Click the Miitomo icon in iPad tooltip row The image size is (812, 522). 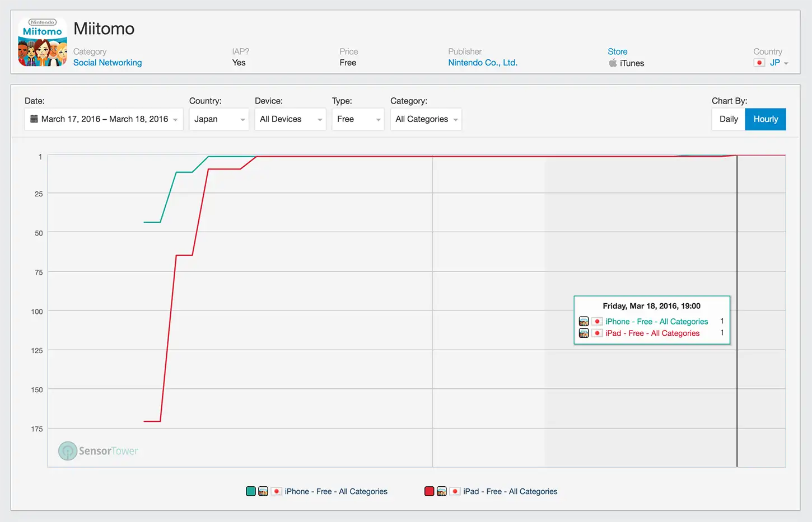click(584, 333)
